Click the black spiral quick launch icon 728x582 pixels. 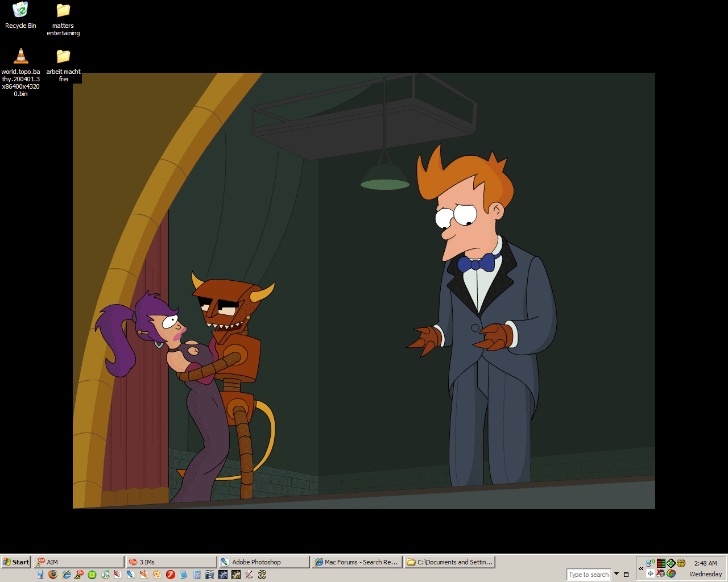pyautogui.click(x=262, y=575)
